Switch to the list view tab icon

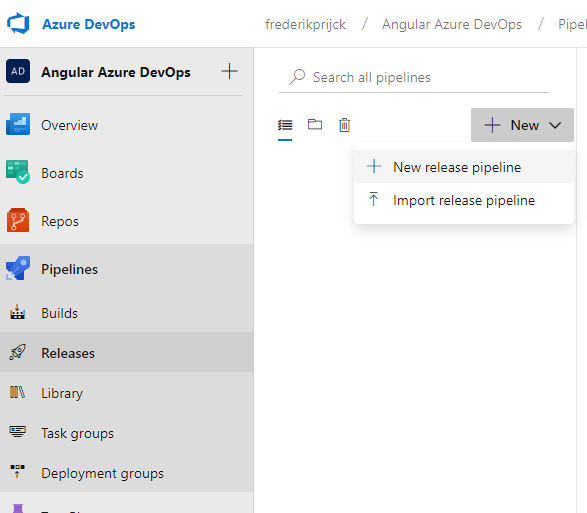[x=285, y=125]
